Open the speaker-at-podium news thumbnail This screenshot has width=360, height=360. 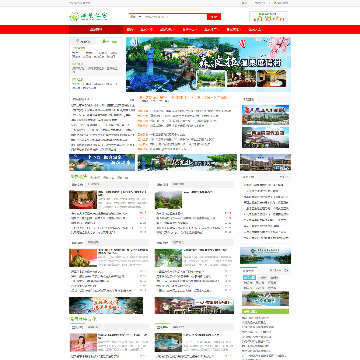(83, 258)
